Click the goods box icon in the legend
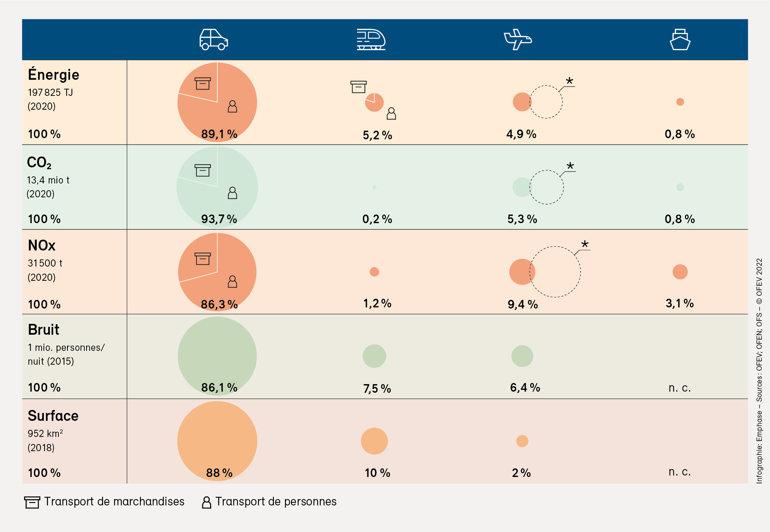The image size is (770, 532). (32, 502)
